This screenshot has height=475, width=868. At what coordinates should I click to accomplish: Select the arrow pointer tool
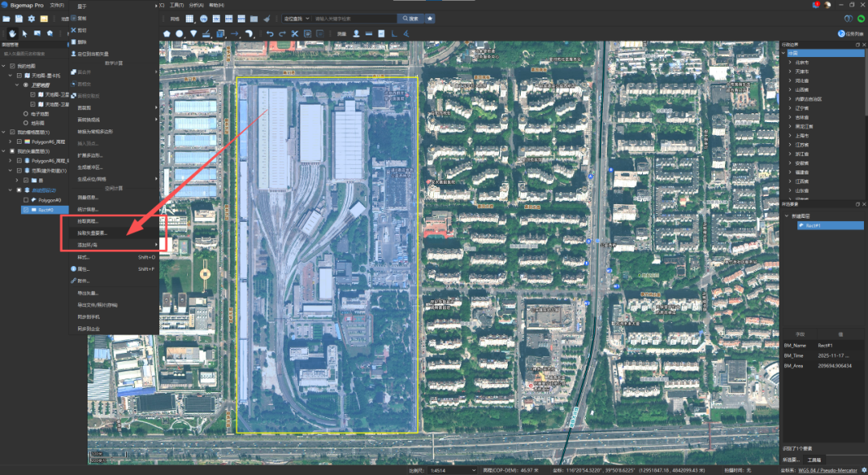pyautogui.click(x=25, y=34)
